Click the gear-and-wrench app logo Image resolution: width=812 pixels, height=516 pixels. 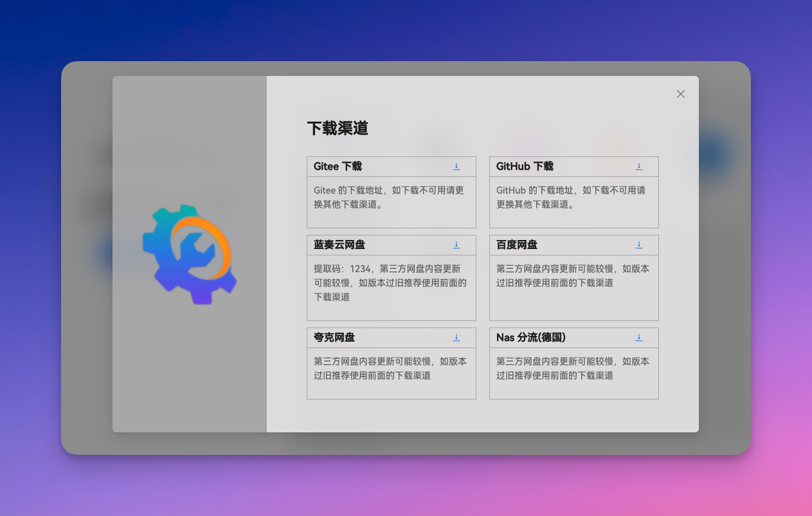(190, 253)
